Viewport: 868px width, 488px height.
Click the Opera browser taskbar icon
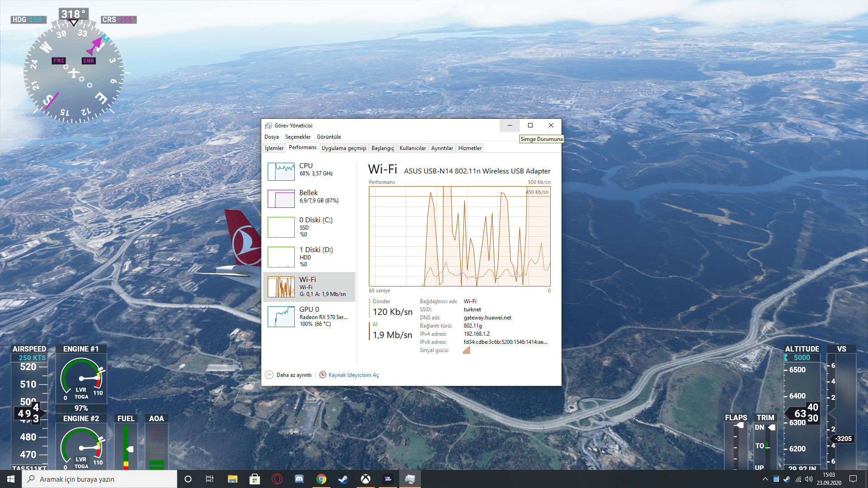(277, 479)
